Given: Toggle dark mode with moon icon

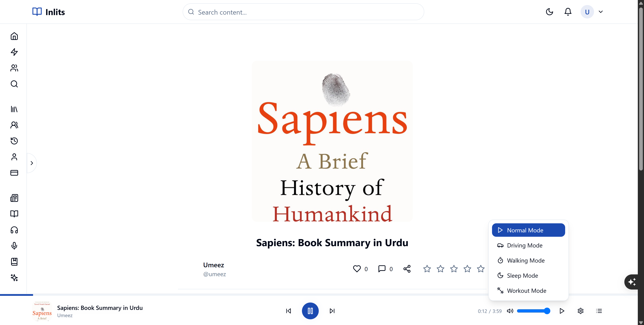Looking at the screenshot, I should 549,12.
